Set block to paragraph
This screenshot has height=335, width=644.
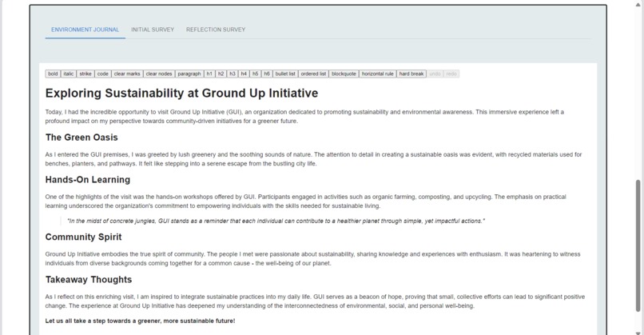tap(189, 74)
